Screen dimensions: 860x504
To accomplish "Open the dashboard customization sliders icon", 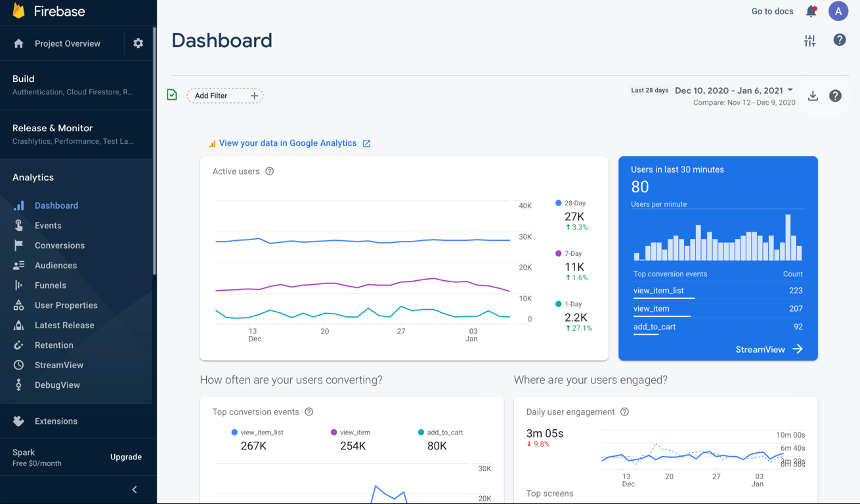I will 809,40.
